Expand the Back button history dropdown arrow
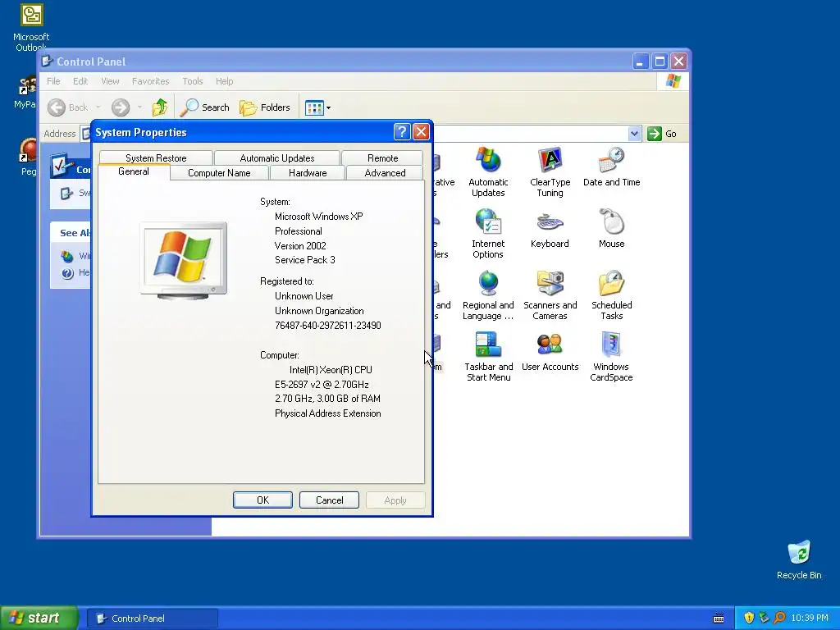Screen dimensions: 840x630 (x=98, y=107)
